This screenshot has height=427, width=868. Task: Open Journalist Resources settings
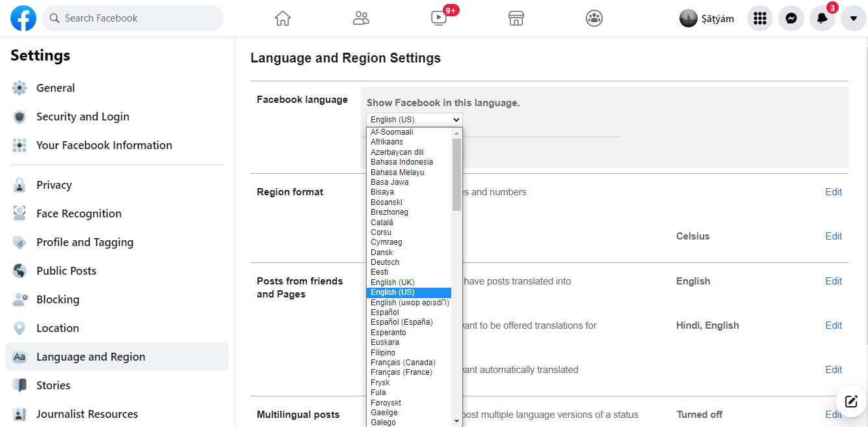pyautogui.click(x=117, y=414)
